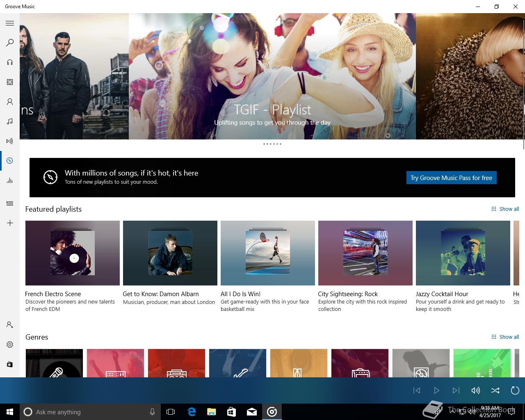
Task: Open City Sightseeing: Rock playlist thumbnail
Action: 365,253
